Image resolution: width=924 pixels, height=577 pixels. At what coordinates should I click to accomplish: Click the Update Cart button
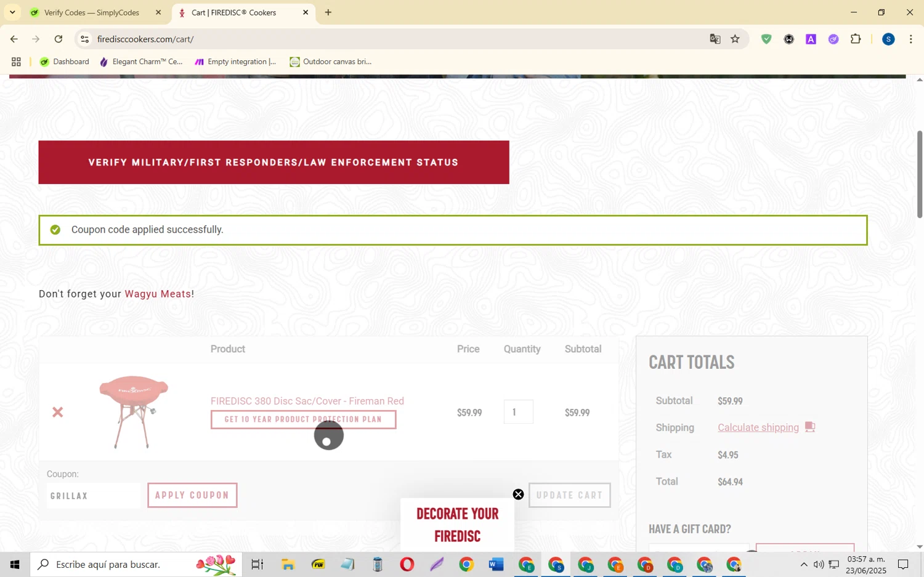click(x=569, y=495)
